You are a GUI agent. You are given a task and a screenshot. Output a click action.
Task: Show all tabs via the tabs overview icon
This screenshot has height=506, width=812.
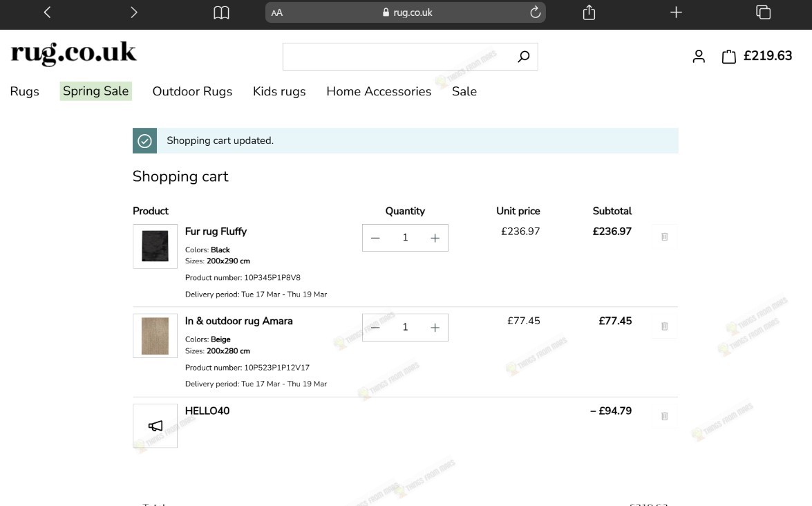(764, 12)
